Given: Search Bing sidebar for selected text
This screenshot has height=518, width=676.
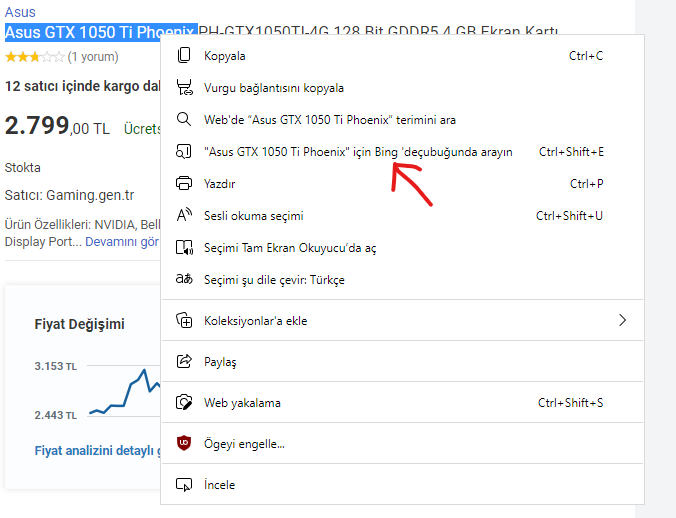Looking at the screenshot, I should pyautogui.click(x=402, y=151).
